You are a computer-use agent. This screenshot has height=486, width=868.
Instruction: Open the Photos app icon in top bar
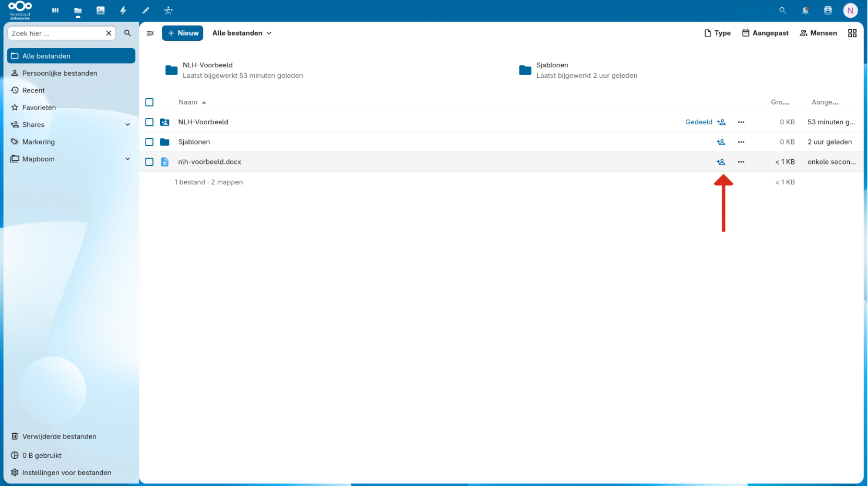(100, 10)
